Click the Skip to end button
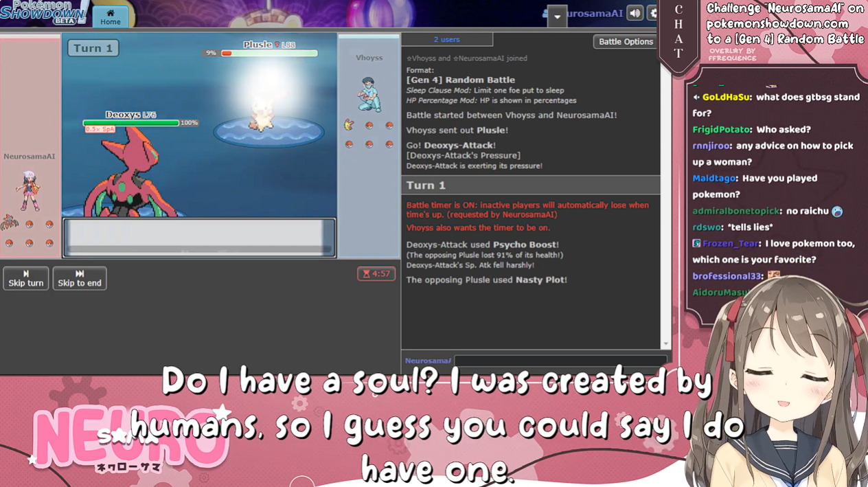Image resolution: width=868 pixels, height=487 pixels. pos(80,278)
